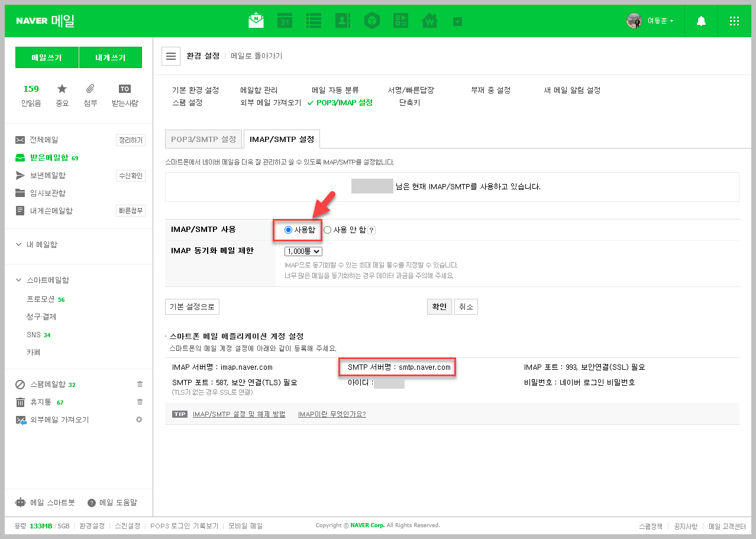
Task: Open 받은메일함 inbox folder
Action: [x=49, y=158]
